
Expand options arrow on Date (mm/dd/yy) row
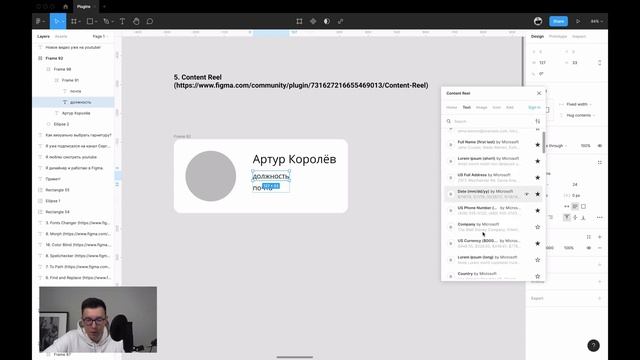click(x=527, y=194)
